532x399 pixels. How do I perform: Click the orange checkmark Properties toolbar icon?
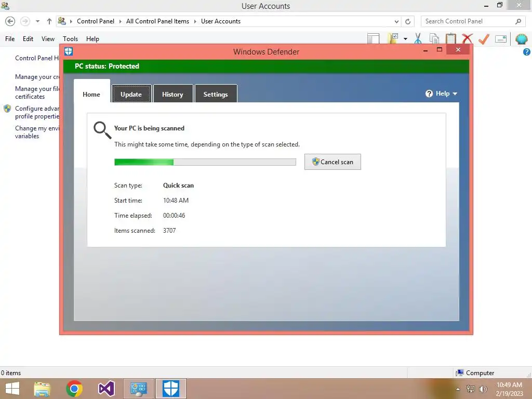(484, 39)
